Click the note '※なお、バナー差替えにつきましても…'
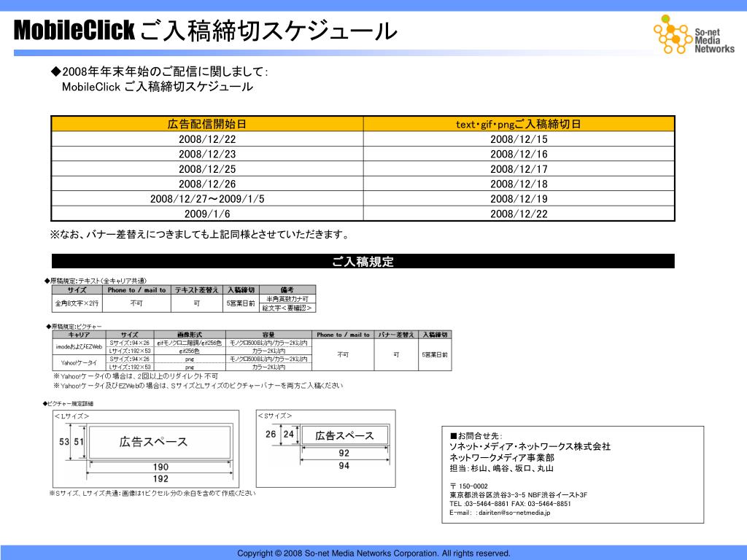This screenshot has width=747, height=560. [x=200, y=234]
